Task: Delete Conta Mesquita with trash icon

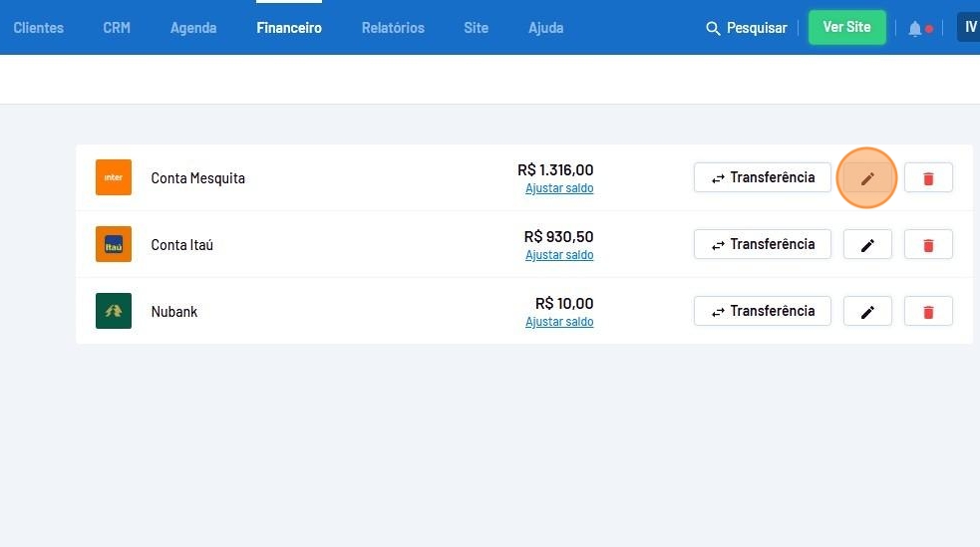Action: point(928,178)
